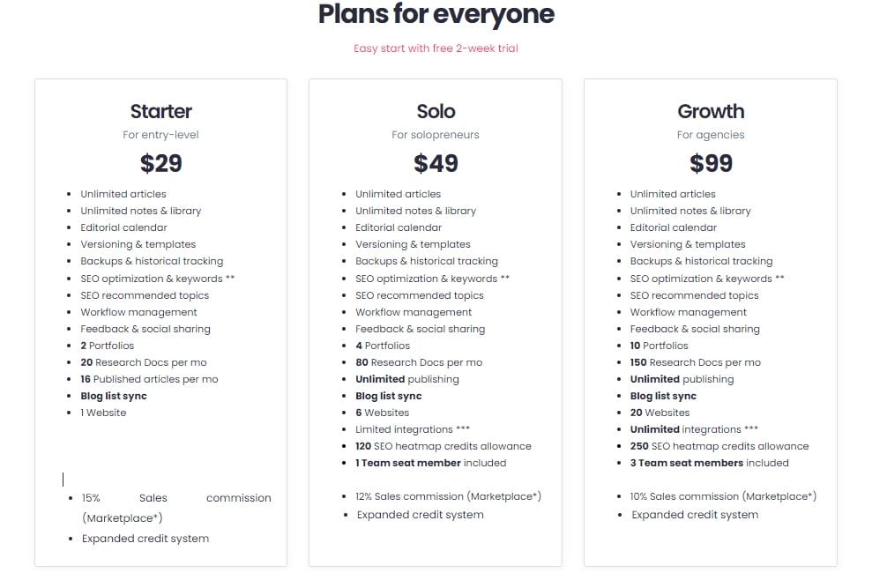Click the Starter plan heading
This screenshot has width=887, height=588.
[x=160, y=111]
